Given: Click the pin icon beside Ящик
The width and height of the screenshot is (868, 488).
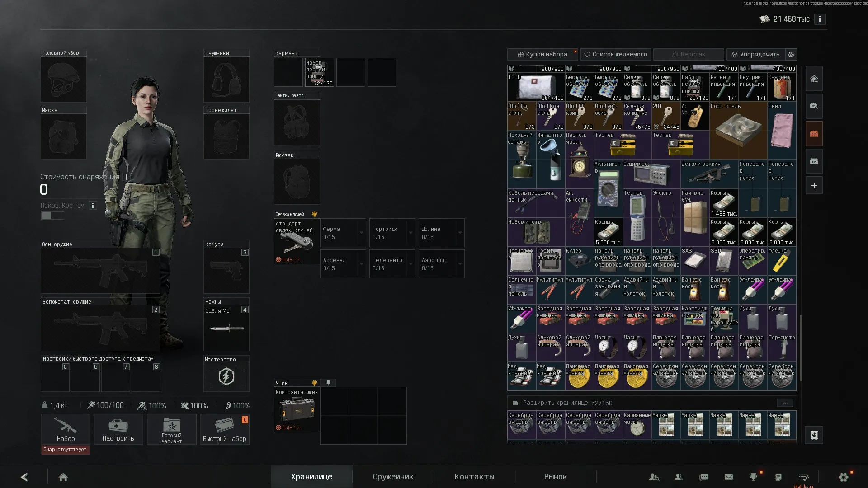Looking at the screenshot, I should (x=328, y=383).
